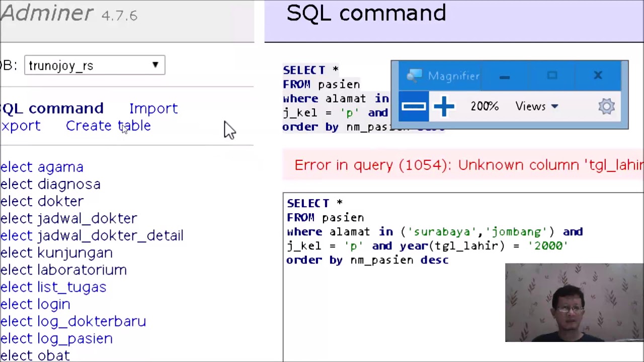This screenshot has width=644, height=362.
Task: Open the trunojoy_rs database dropdown
Action: pos(95,65)
